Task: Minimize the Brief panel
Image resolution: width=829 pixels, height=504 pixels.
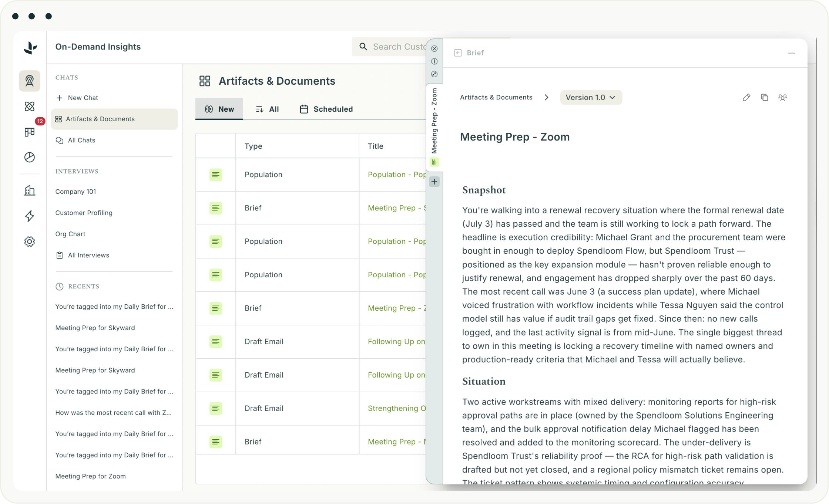Action: [792, 53]
